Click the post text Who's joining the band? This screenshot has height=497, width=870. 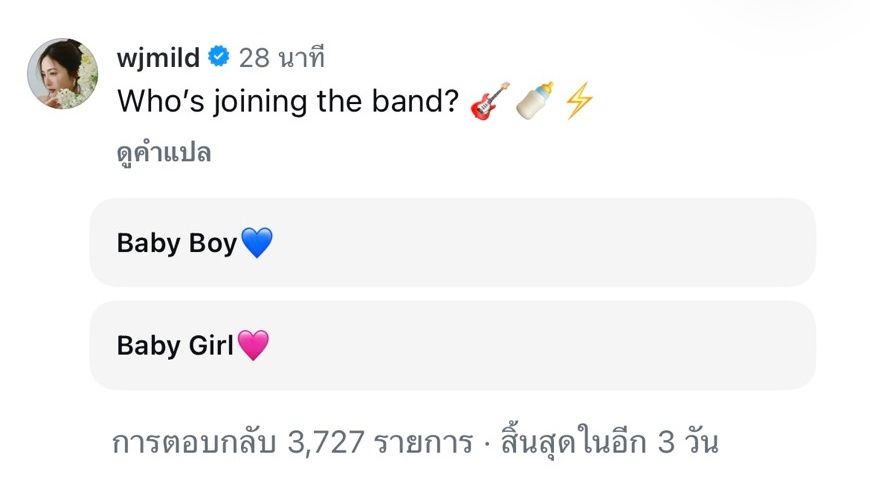[x=288, y=102]
